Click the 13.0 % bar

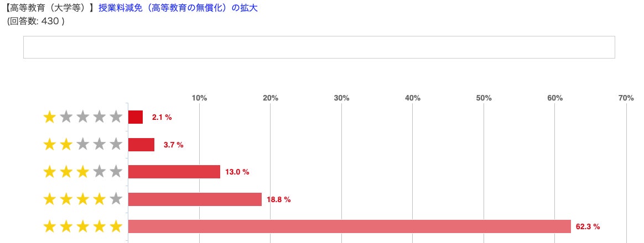point(174,172)
